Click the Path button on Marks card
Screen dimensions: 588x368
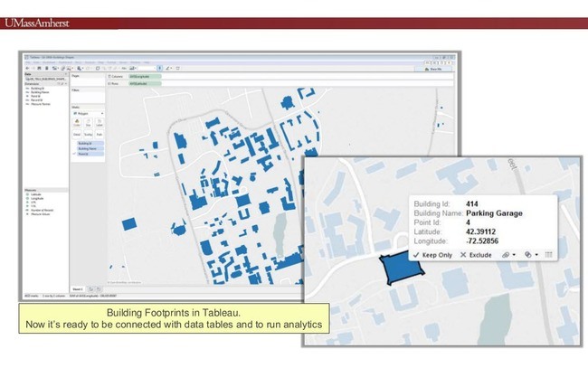100,134
